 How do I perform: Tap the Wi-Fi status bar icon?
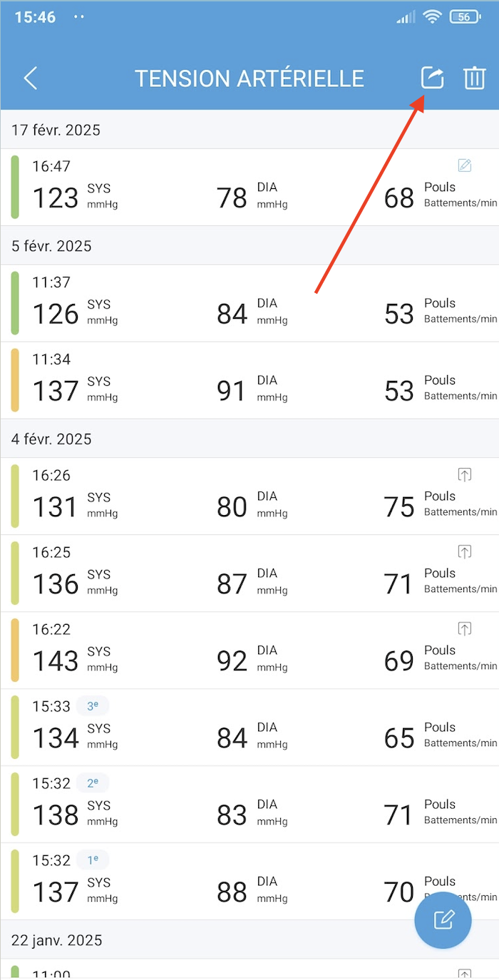tap(432, 17)
